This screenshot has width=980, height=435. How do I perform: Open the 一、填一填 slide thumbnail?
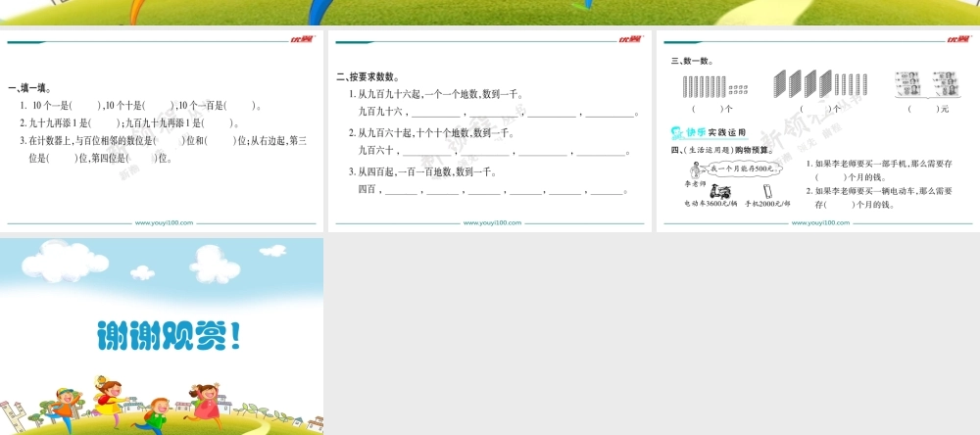(162, 132)
